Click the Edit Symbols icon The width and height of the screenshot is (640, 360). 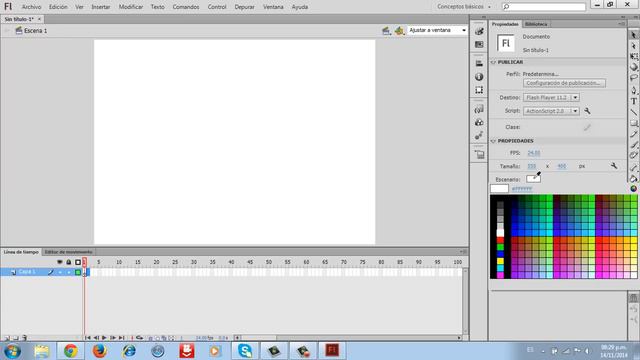399,31
